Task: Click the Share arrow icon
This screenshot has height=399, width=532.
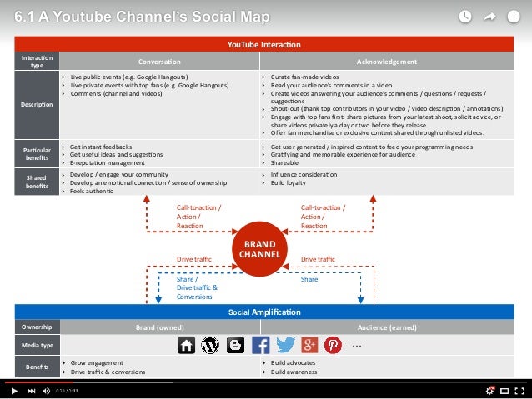Action: tap(489, 17)
